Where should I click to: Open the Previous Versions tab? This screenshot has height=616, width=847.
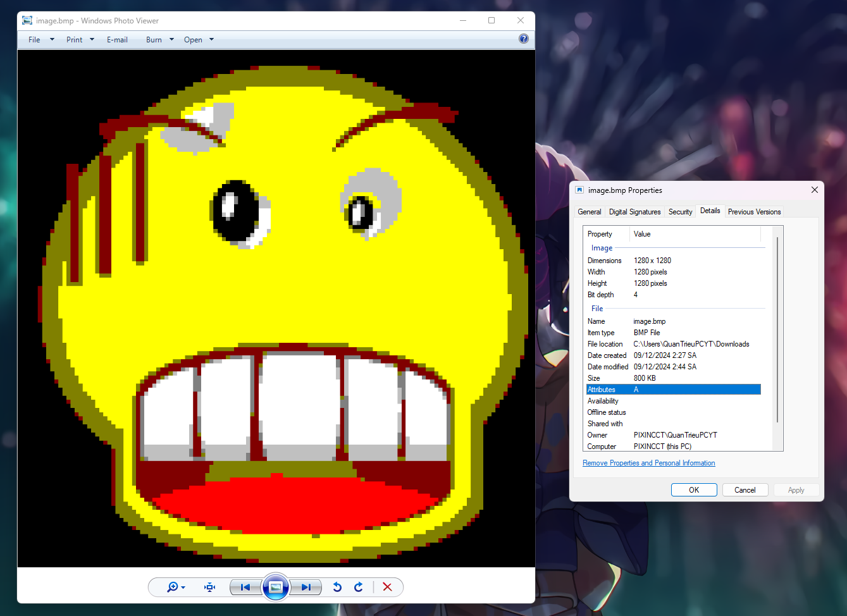tap(754, 212)
